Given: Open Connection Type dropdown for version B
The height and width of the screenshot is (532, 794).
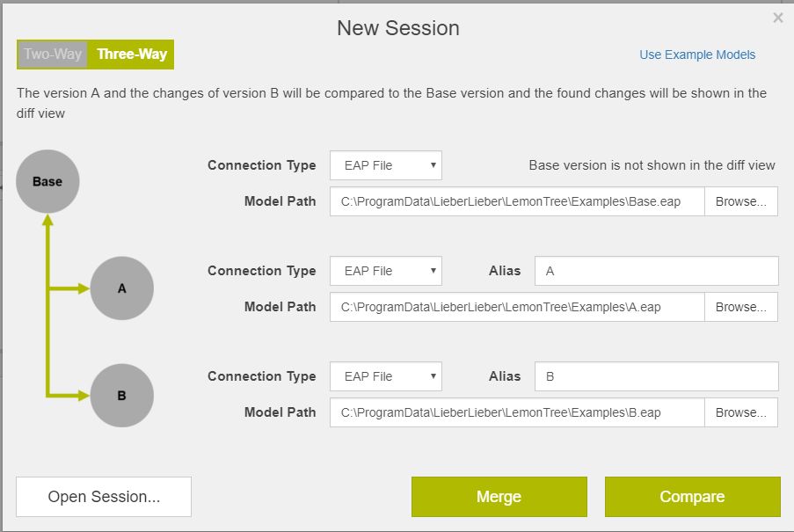Looking at the screenshot, I should point(385,376).
